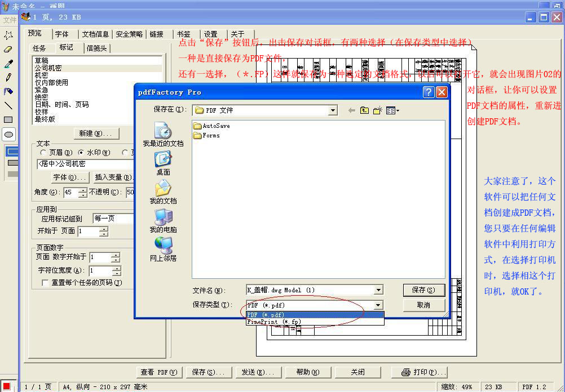
Task: Click the 开始于 页面 spinner arrows
Action: (x=104, y=231)
